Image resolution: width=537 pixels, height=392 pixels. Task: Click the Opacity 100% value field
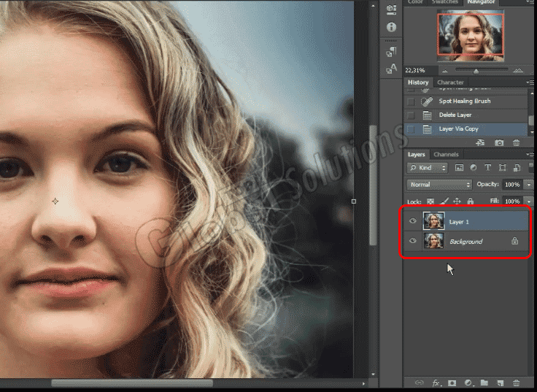pos(512,185)
